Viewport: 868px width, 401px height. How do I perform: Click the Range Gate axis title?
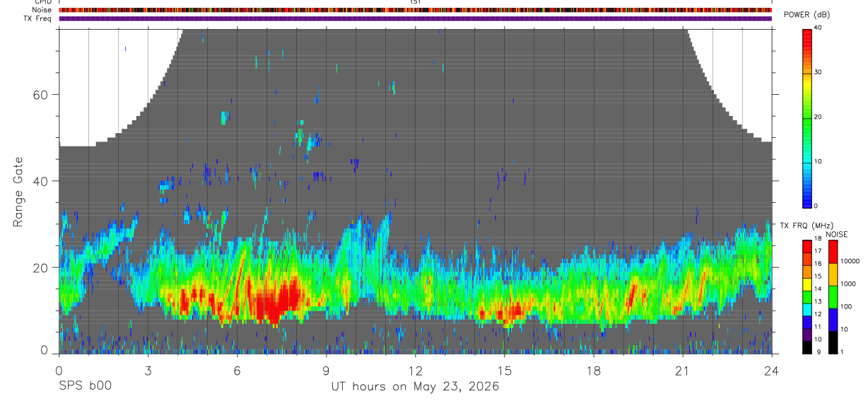18,192
